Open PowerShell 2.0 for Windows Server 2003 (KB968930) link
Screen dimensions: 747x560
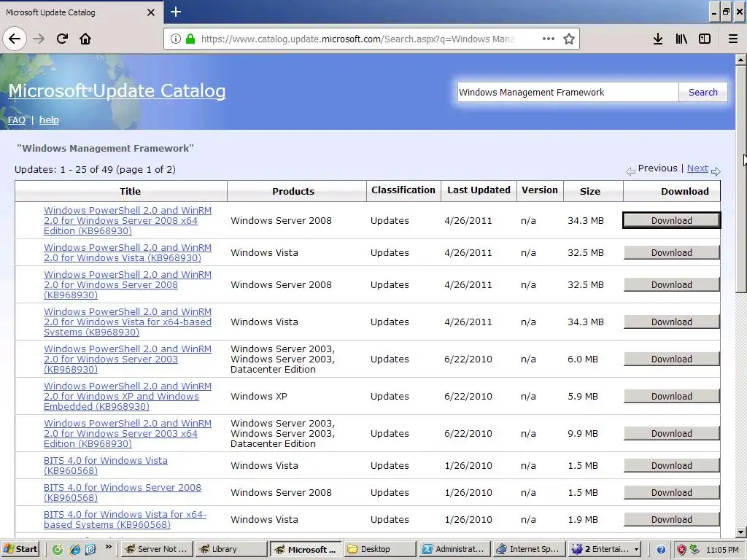click(x=127, y=359)
